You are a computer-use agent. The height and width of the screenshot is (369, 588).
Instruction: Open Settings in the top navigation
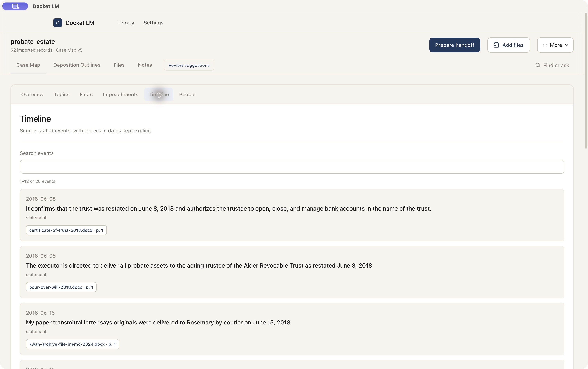point(154,23)
